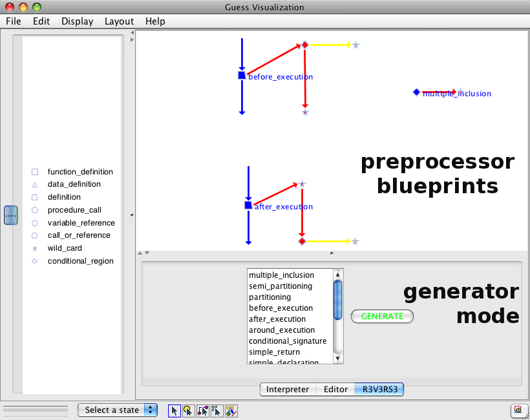
Task: Collapse bottom panel using split divider arrows
Action: coord(147,253)
